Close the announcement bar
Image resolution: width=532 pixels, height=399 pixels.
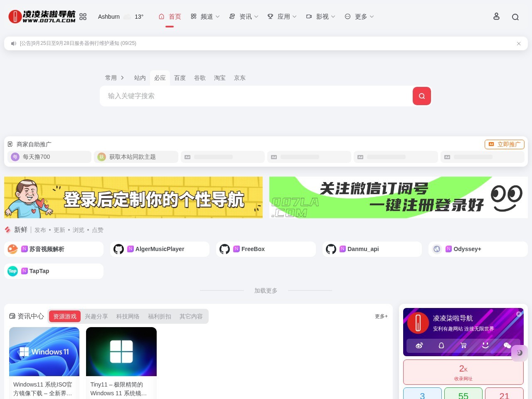[519, 44]
